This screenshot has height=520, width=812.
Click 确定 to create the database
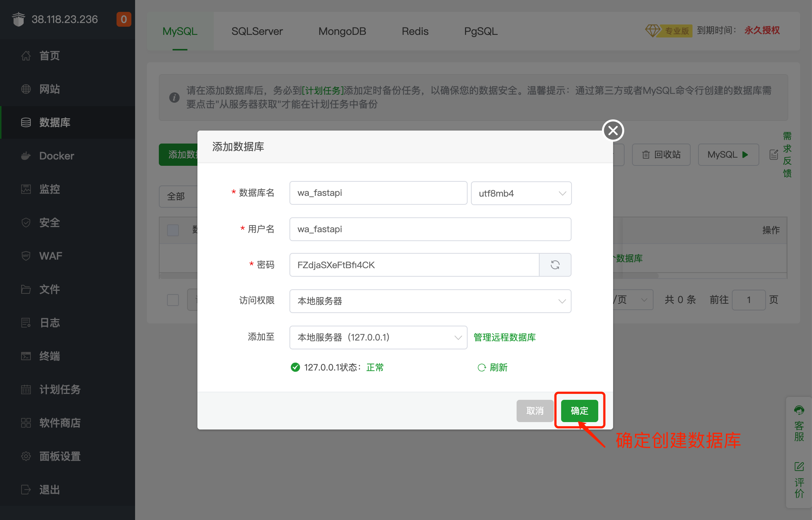[579, 411]
